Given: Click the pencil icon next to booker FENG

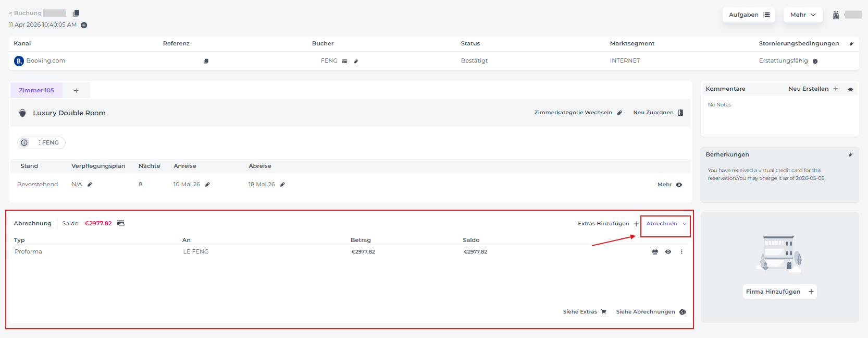Looking at the screenshot, I should [356, 61].
